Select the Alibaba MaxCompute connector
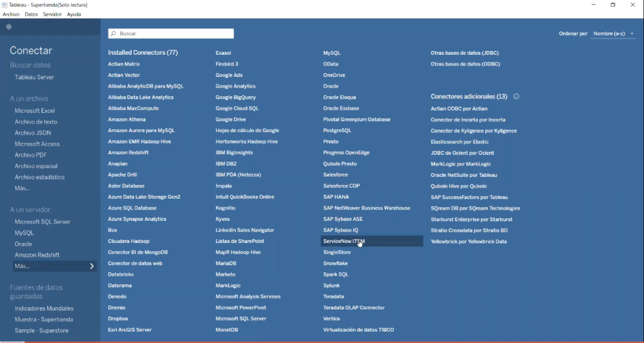The width and height of the screenshot is (644, 343). [133, 108]
